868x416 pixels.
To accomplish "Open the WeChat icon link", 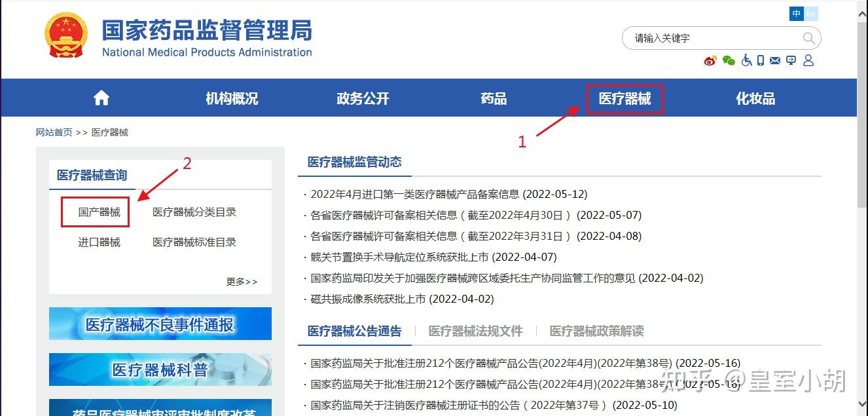I will point(729,61).
